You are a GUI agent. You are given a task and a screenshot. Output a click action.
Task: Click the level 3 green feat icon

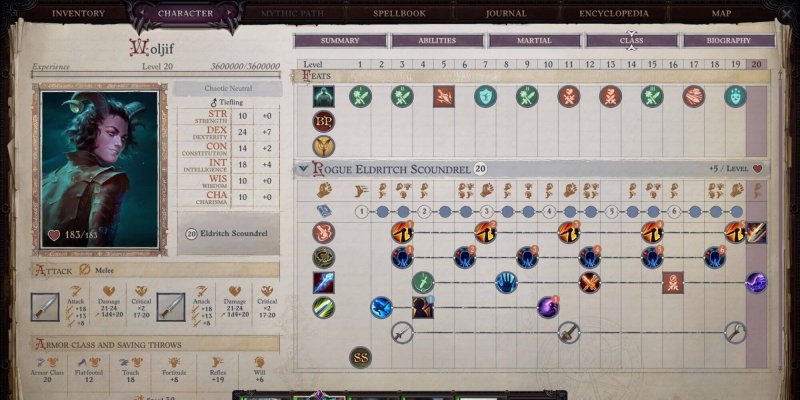[402, 96]
